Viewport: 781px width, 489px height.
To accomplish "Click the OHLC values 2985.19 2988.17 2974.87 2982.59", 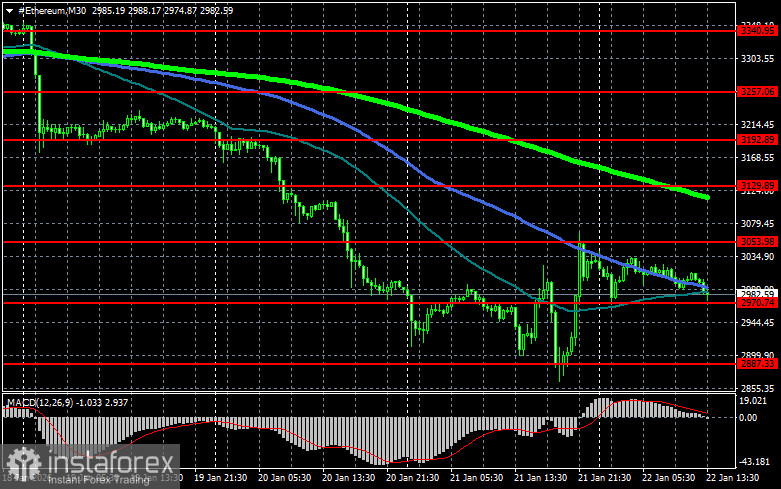I will pyautogui.click(x=162, y=10).
